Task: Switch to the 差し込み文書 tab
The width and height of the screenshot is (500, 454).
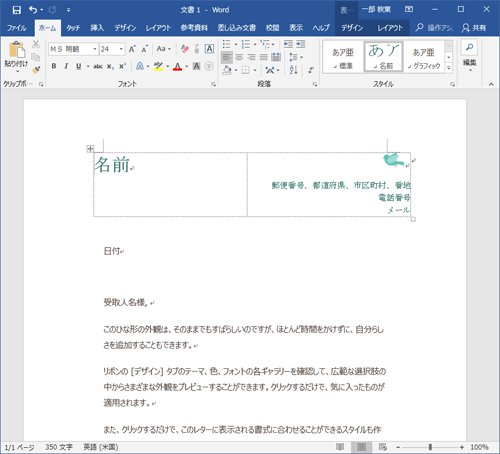Action: click(x=237, y=28)
